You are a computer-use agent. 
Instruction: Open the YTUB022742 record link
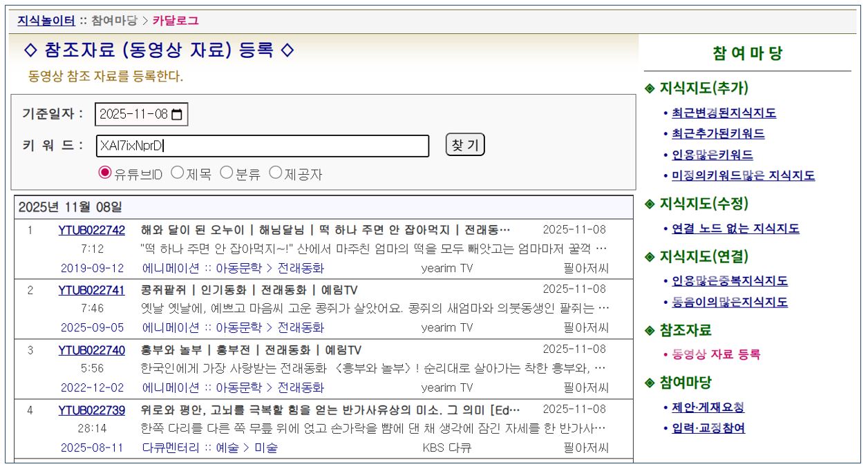click(x=92, y=230)
